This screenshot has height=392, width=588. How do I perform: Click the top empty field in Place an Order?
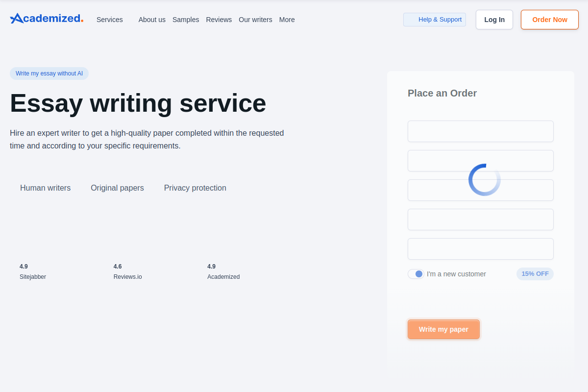coord(481,131)
